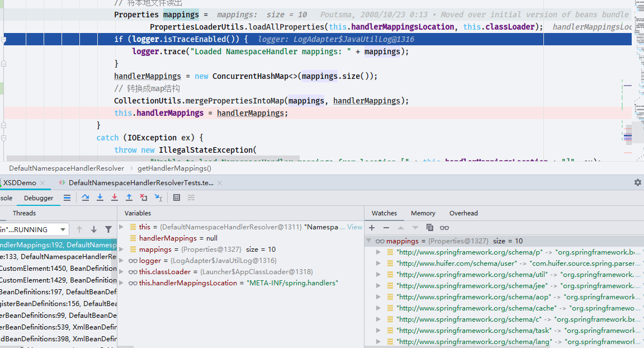Close the XSDDemo debug session tab

coord(42,183)
